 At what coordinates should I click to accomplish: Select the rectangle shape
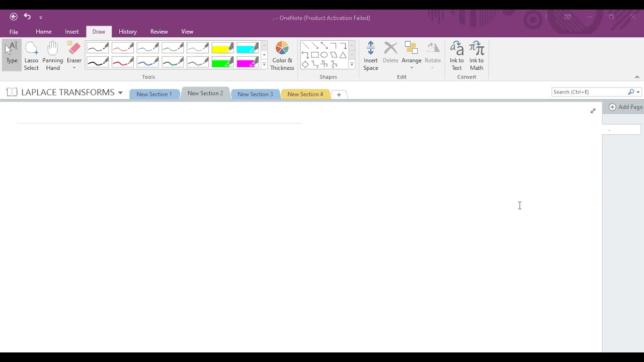[315, 55]
